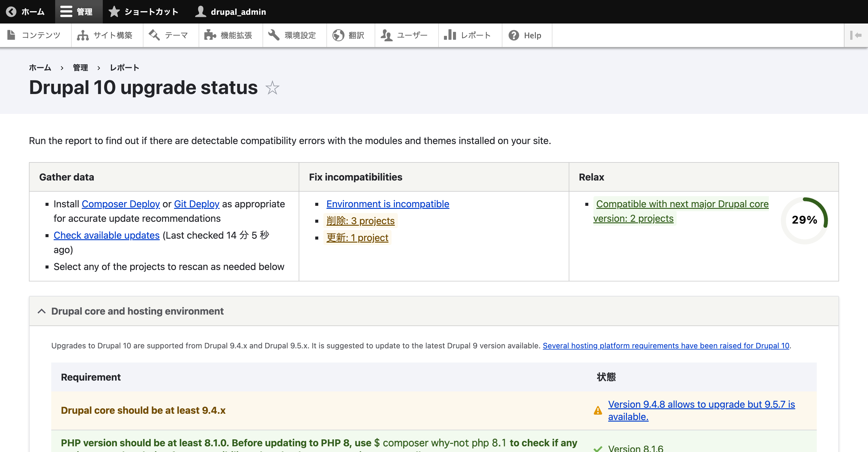Click the 機能拡張 puzzle piece icon
Viewport: 868px width, 452px height.
point(210,35)
